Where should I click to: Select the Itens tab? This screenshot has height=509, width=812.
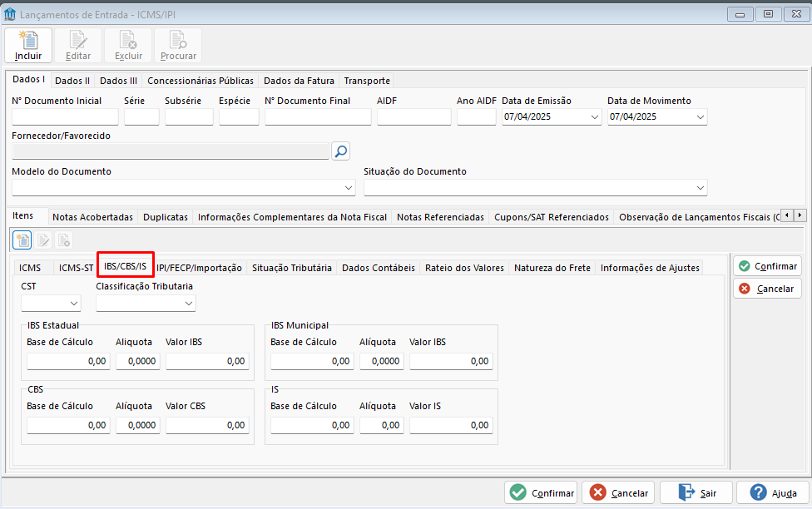22,215
